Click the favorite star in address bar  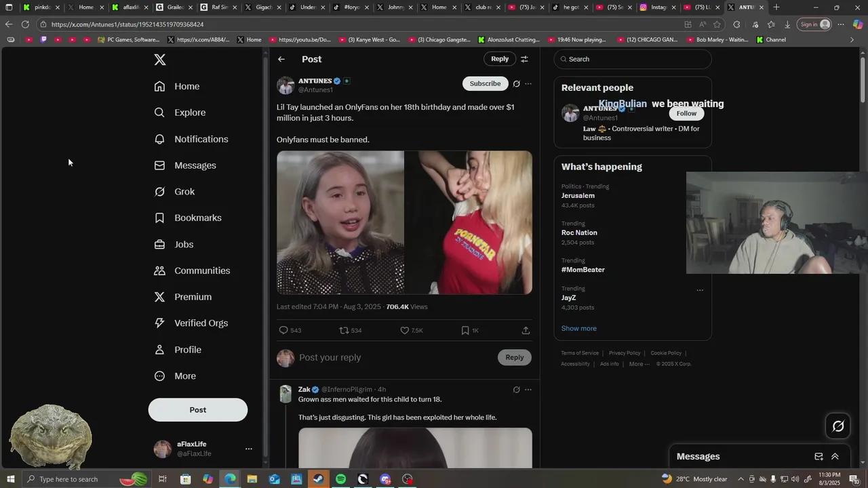pos(717,24)
